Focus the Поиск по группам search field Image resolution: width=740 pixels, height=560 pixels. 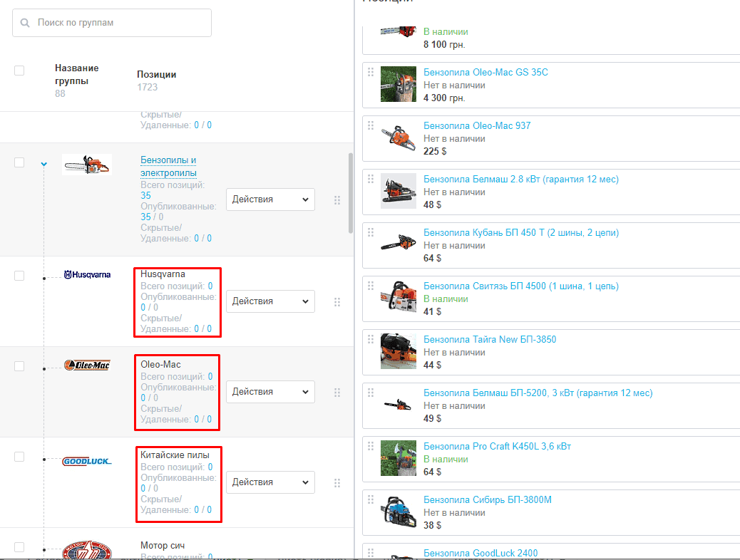(112, 23)
